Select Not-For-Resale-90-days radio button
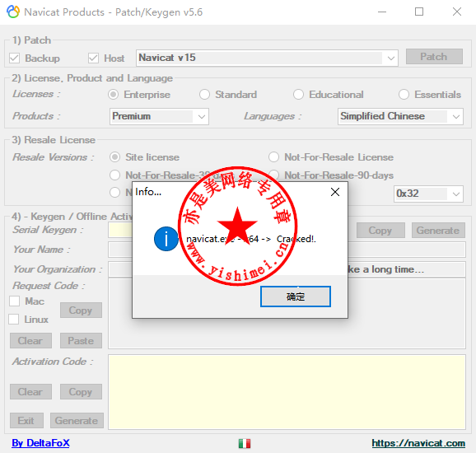Image resolution: width=476 pixels, height=453 pixels. point(273,175)
